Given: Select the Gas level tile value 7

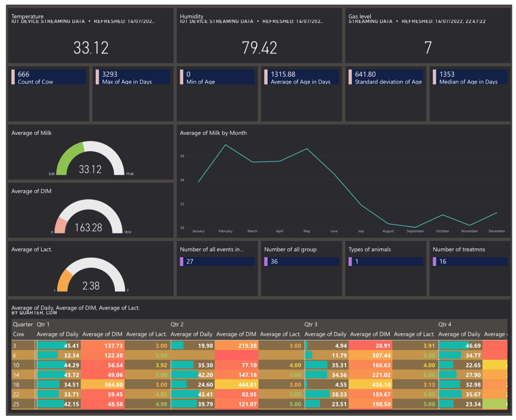Looking at the screenshot, I should (428, 48).
